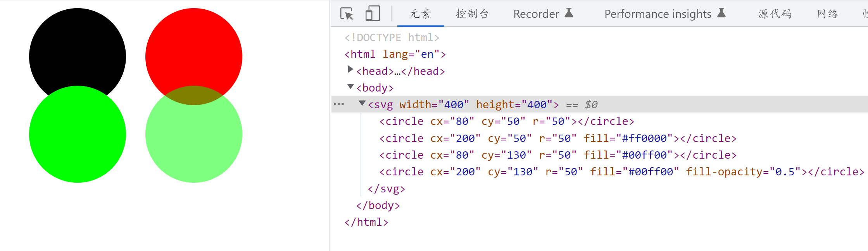Collapse the svg element node
Screen dimensions: 868x251
(362, 103)
